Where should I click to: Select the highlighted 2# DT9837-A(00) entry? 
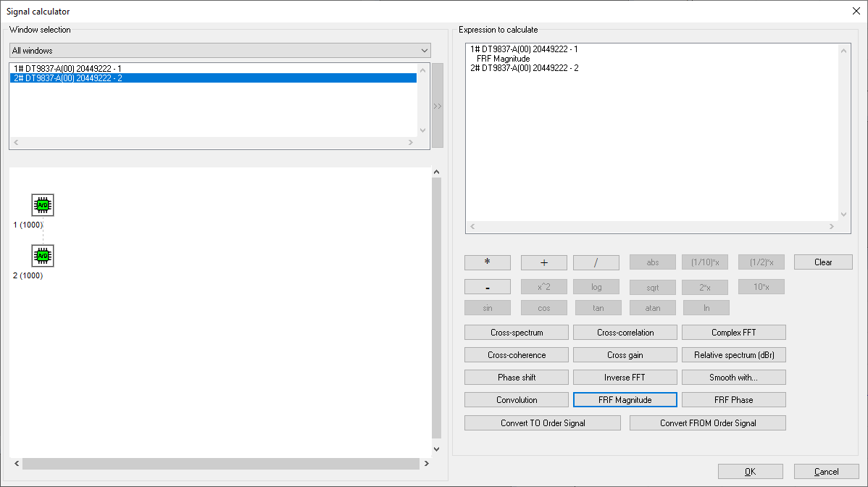click(67, 78)
